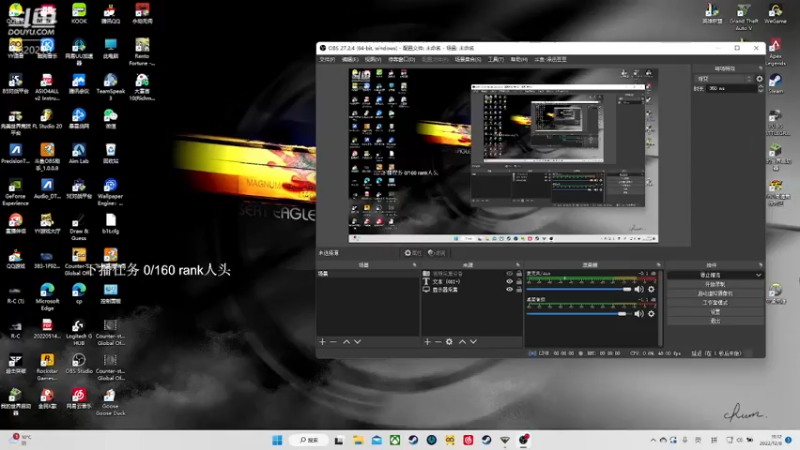The width and height of the screenshot is (800, 450).
Task: Move source up with Sources dock up arrow
Action: tap(462, 341)
